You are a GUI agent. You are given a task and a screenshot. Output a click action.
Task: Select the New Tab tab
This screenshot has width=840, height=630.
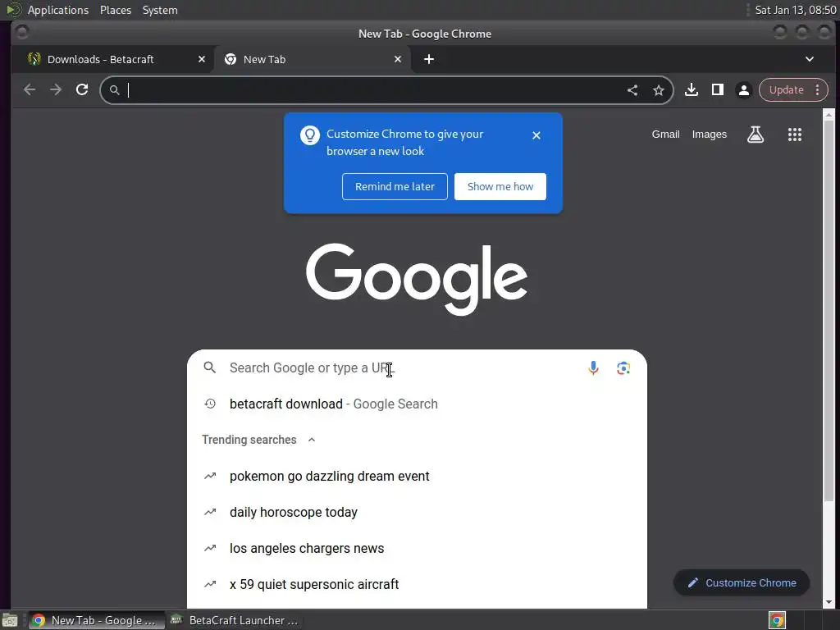[313, 59]
